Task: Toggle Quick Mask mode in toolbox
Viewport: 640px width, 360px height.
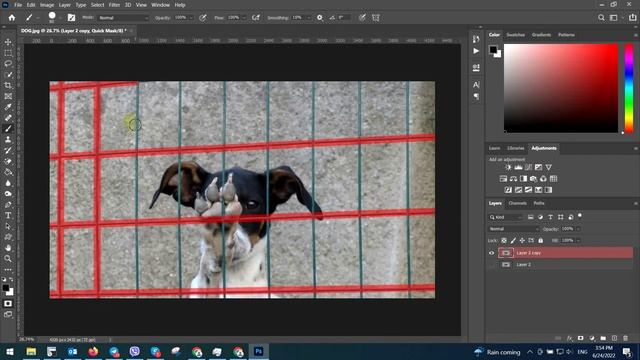Action: pyautogui.click(x=8, y=304)
